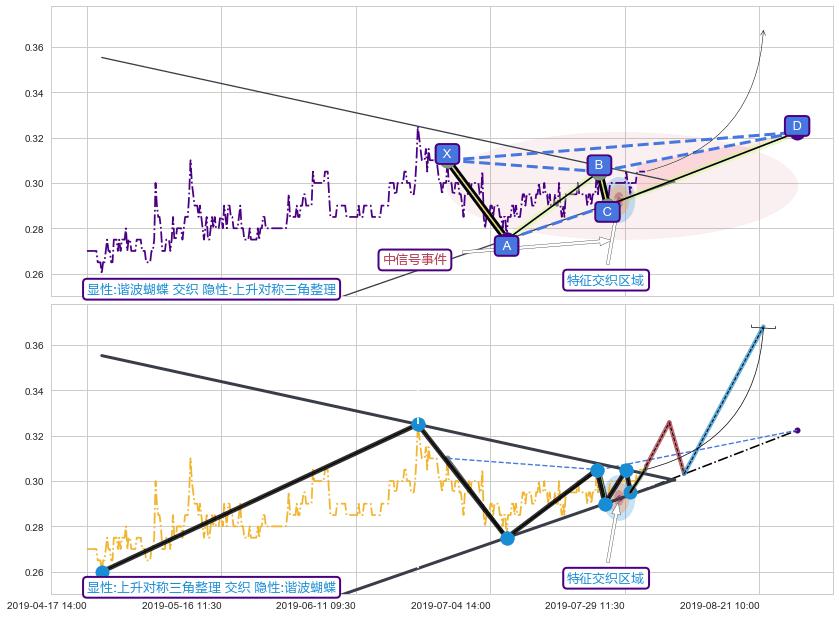839x617 pixels.
Task: Select the A point marker
Action: 506,245
